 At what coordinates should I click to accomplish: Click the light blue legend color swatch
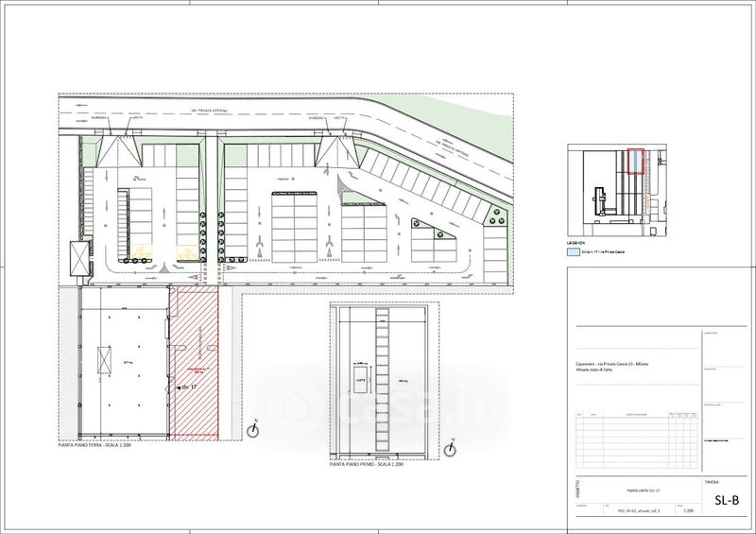573,253
